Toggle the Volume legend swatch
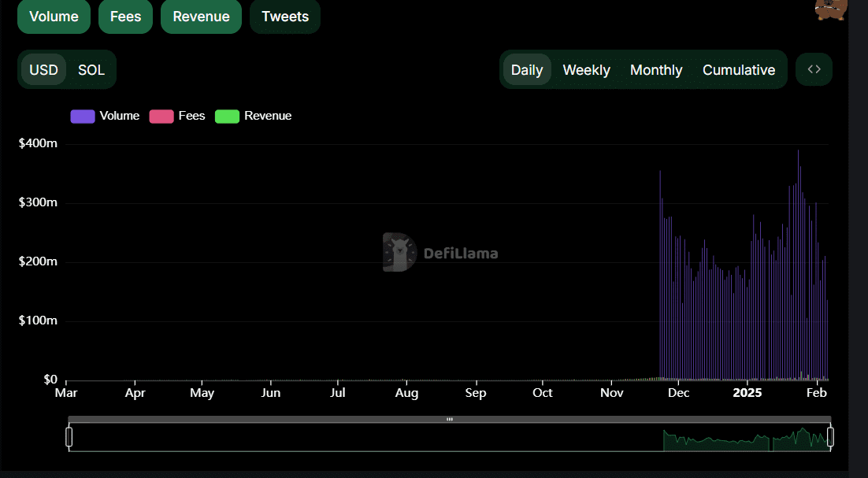Image resolution: width=868 pixels, height=478 pixels. click(82, 115)
